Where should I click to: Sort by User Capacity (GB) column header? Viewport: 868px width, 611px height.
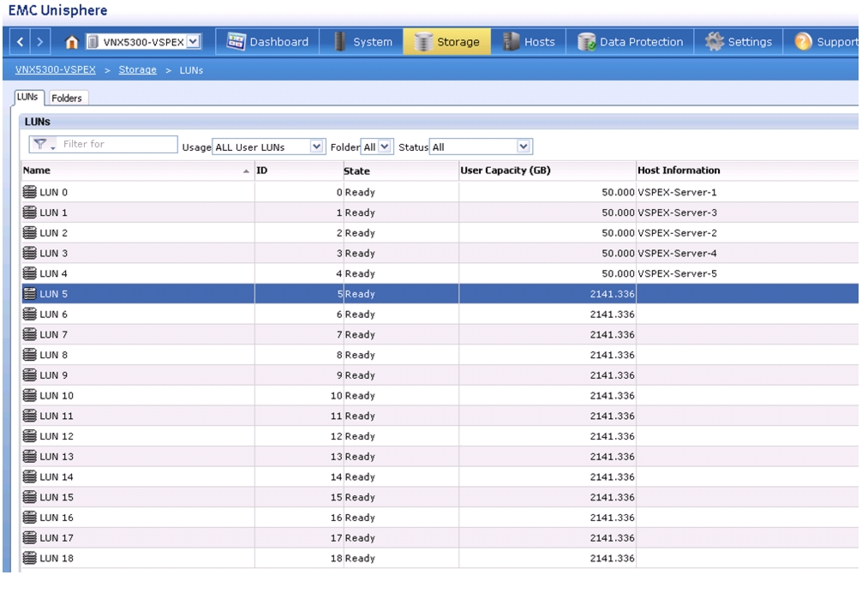click(547, 171)
